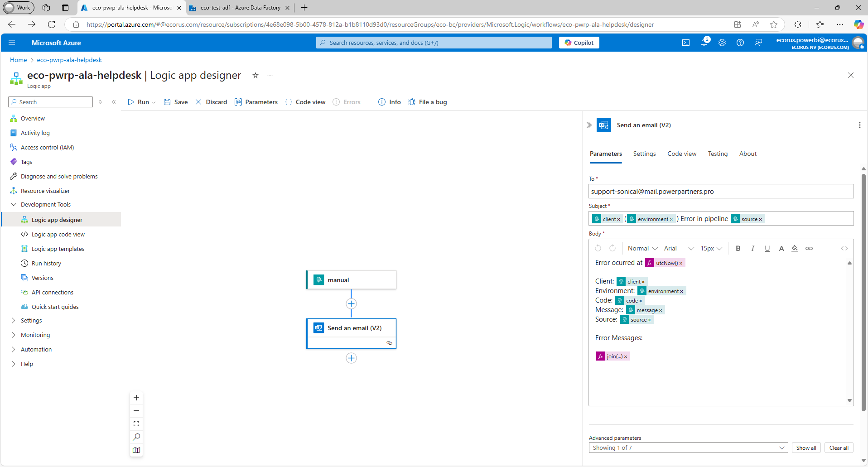Switch to the Settings tab
Viewport: 868px width, 467px height.
tap(644, 154)
